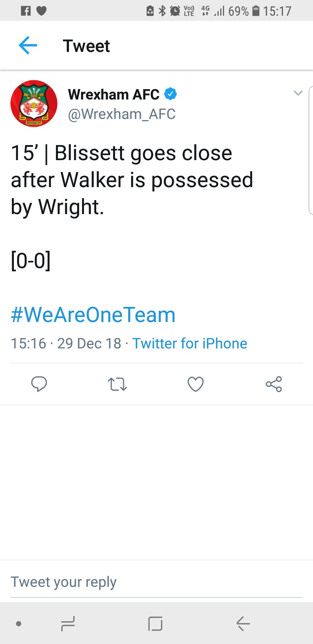Image resolution: width=313 pixels, height=644 pixels.
Task: Tap the navigation bar dot toggle
Action: [x=19, y=624]
